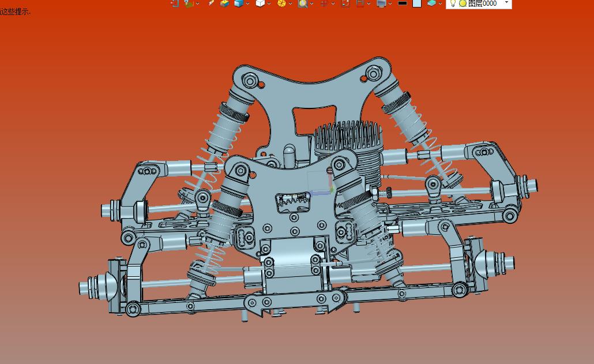Click the magnifier zoom icon
The image size is (594, 364).
click(x=302, y=3)
